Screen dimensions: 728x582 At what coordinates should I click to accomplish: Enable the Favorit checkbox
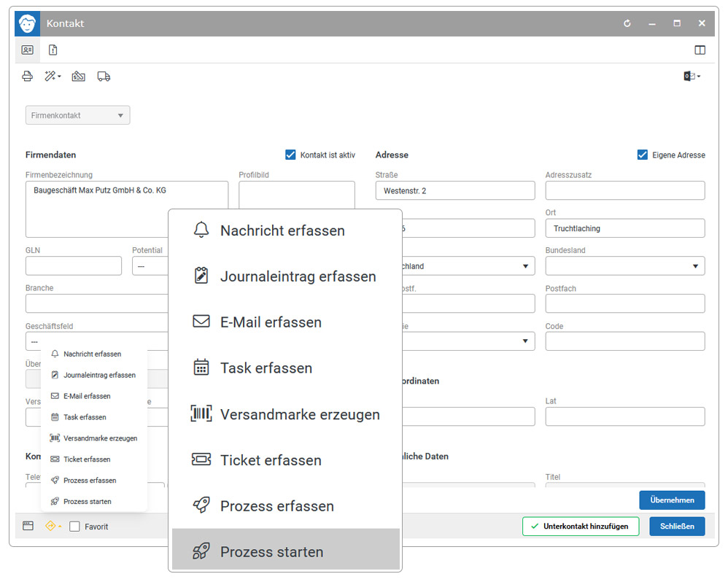74,527
